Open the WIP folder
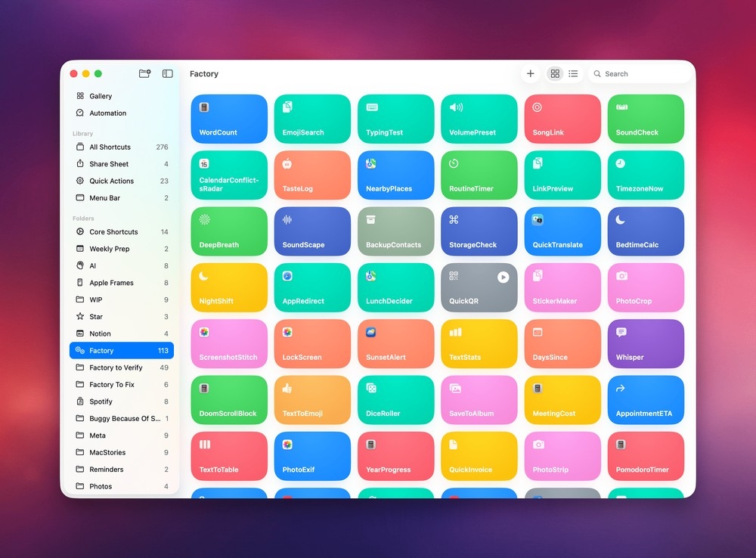Screen dimensions: 756x558 122,299
